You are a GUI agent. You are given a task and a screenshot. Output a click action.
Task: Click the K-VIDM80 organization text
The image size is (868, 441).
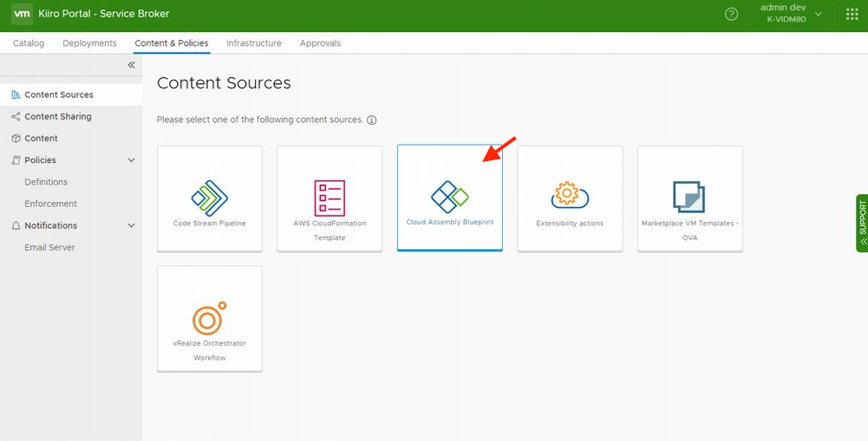point(786,19)
